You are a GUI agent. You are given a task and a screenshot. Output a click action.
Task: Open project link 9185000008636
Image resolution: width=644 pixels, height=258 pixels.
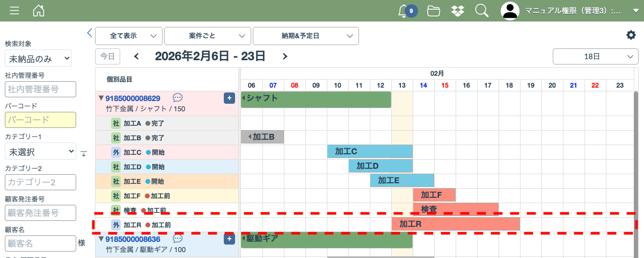(x=133, y=239)
